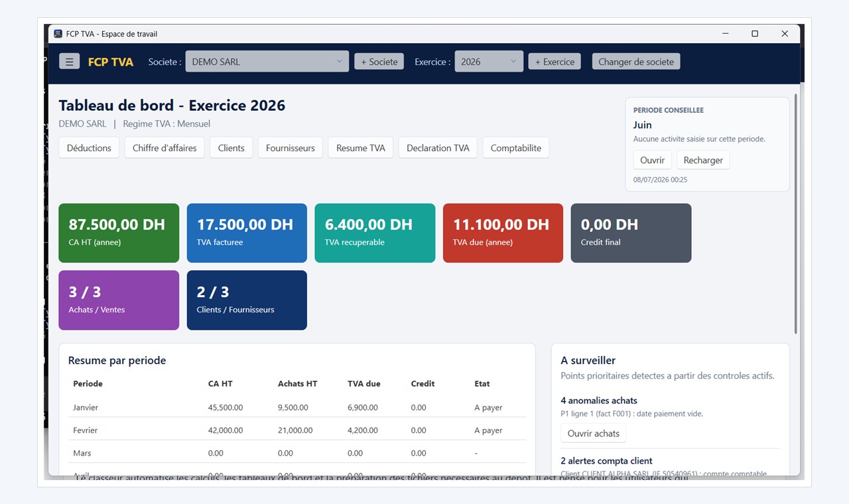Open the hamburger menu in the header
Viewport: 849px width, 504px height.
click(69, 62)
